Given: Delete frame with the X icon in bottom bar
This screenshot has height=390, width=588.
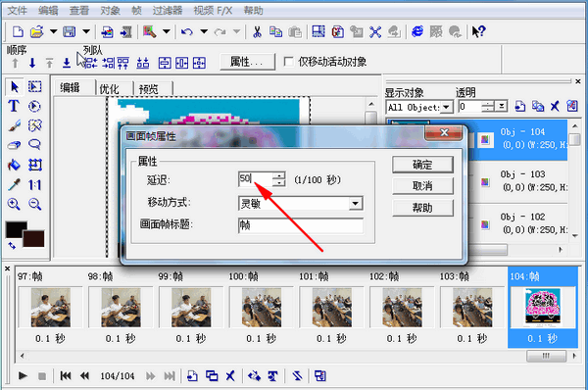Looking at the screenshot, I should click(230, 375).
